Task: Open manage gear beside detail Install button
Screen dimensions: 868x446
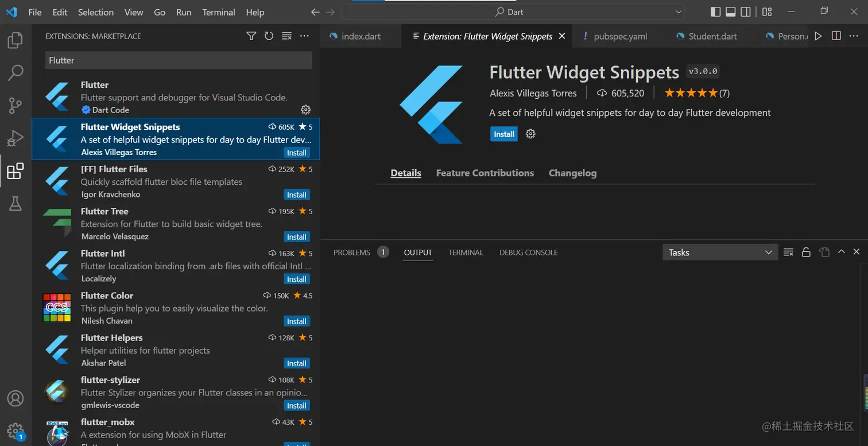Action: click(530, 134)
